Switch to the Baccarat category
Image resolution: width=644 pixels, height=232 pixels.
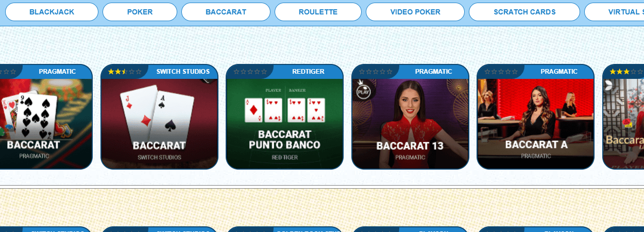pyautogui.click(x=226, y=12)
